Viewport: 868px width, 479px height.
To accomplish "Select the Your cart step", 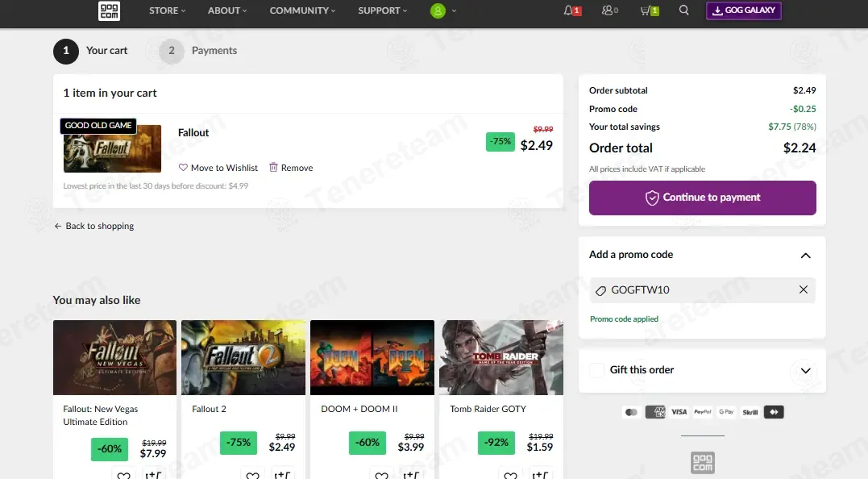I will (x=90, y=51).
